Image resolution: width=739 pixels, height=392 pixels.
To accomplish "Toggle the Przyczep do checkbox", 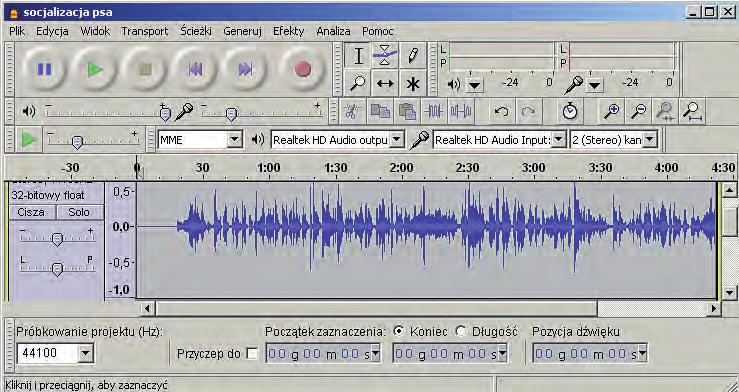I will tap(253, 353).
